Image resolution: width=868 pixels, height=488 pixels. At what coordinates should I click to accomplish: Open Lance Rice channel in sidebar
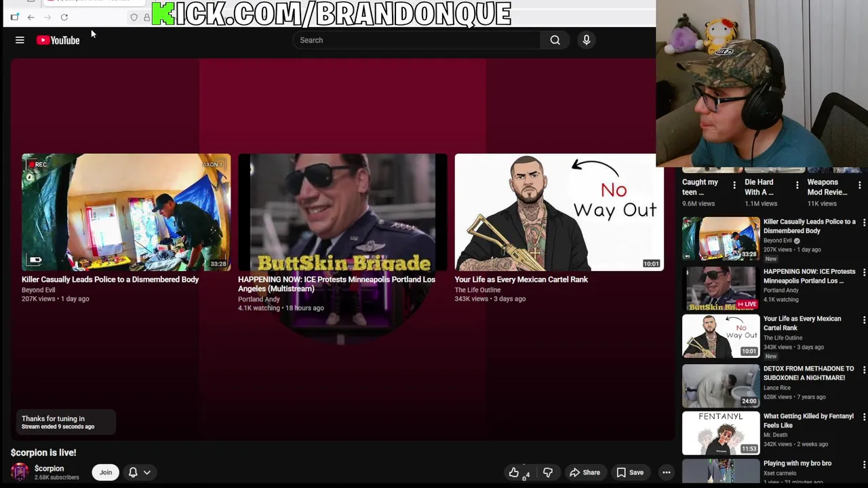(777, 388)
